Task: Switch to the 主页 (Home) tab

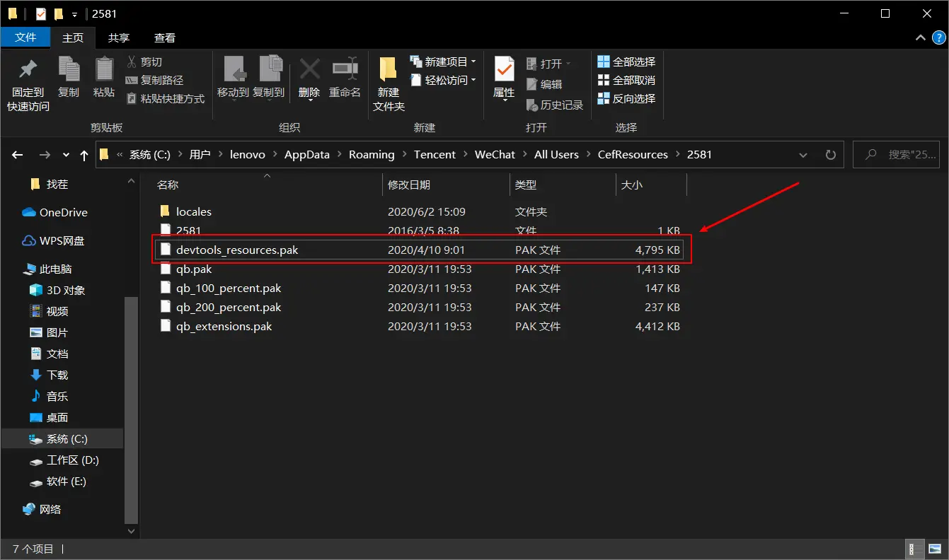Action: click(73, 37)
